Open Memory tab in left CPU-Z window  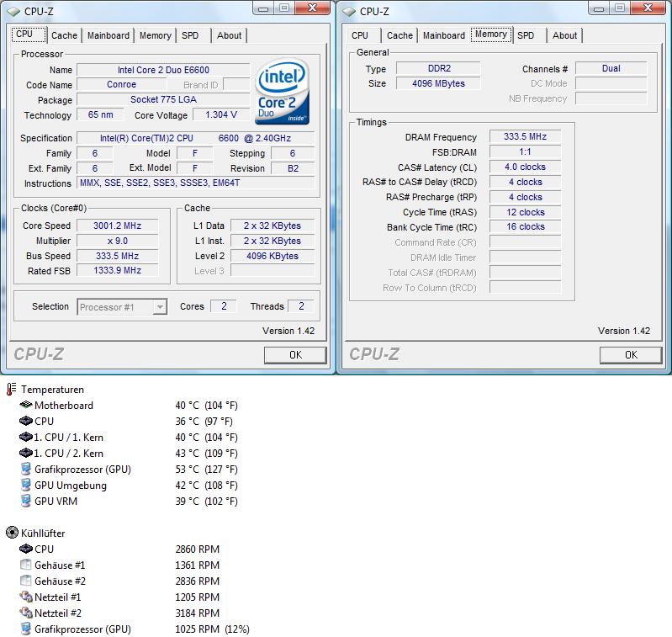pyautogui.click(x=155, y=35)
